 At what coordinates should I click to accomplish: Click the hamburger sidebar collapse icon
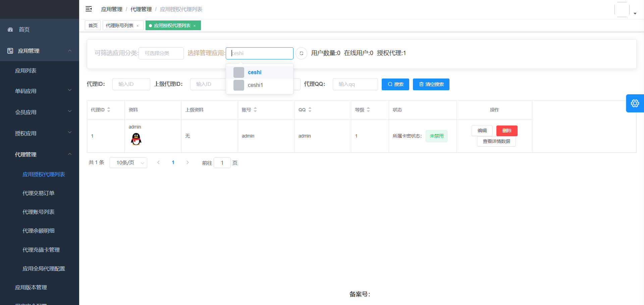[89, 9]
